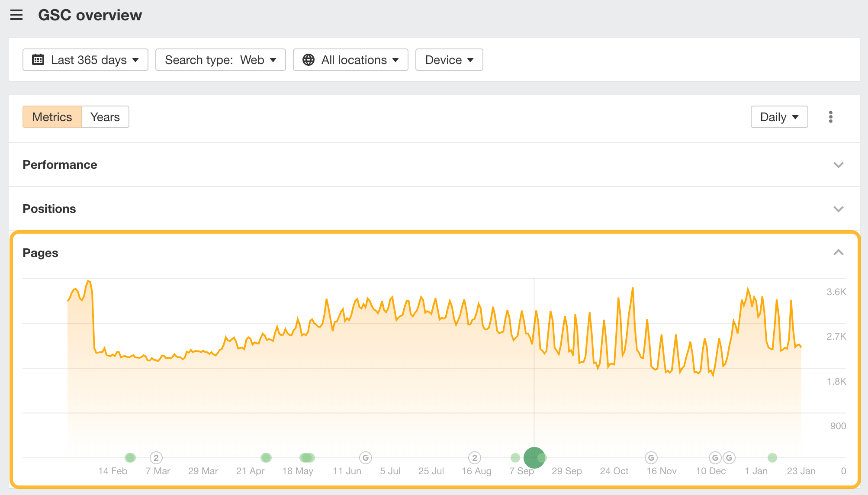The image size is (868, 495).
Task: Switch the chart to Metrics view
Action: click(52, 117)
